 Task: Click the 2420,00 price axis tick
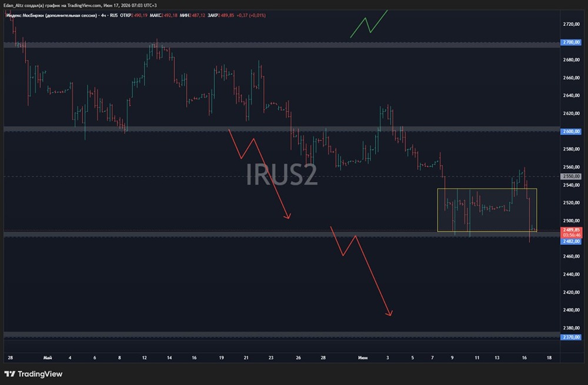point(571,292)
